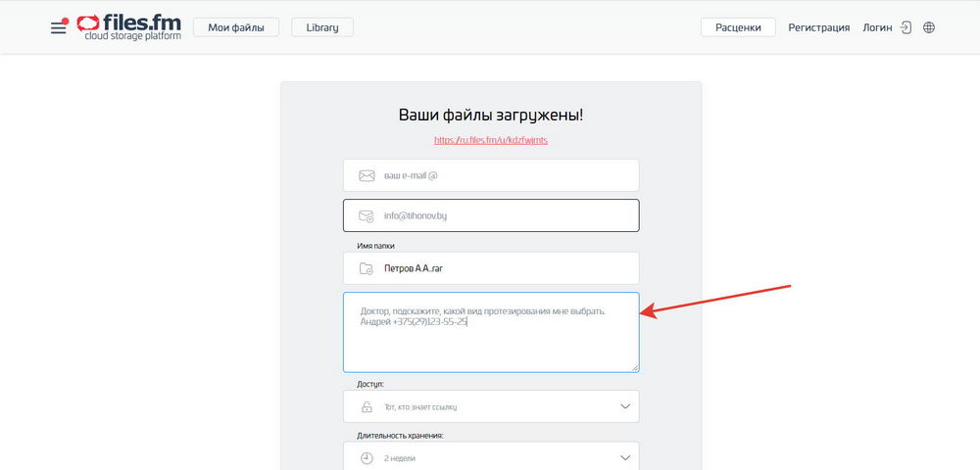The width and height of the screenshot is (980, 470).
Task: Click the padlock access icon
Action: (x=367, y=406)
